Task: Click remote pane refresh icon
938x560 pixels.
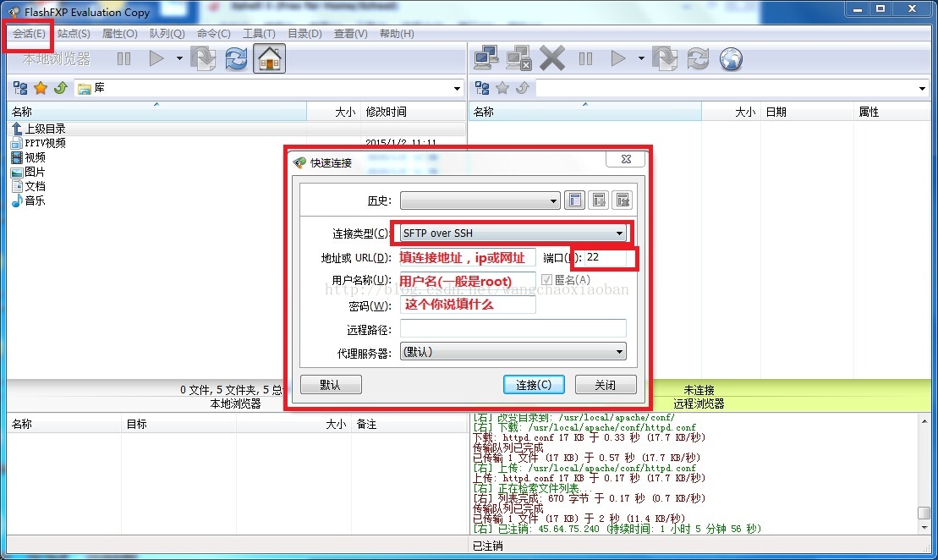Action: (698, 58)
